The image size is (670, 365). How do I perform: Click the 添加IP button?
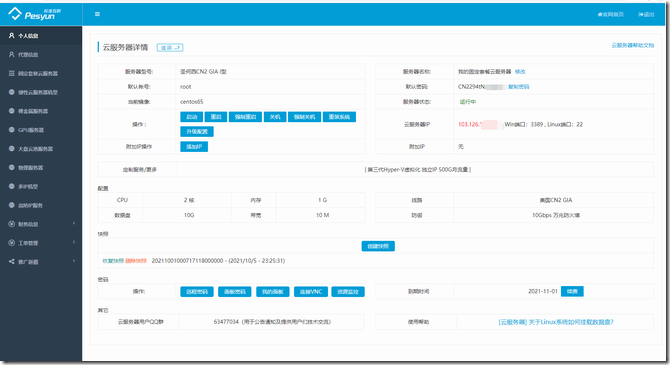(194, 147)
